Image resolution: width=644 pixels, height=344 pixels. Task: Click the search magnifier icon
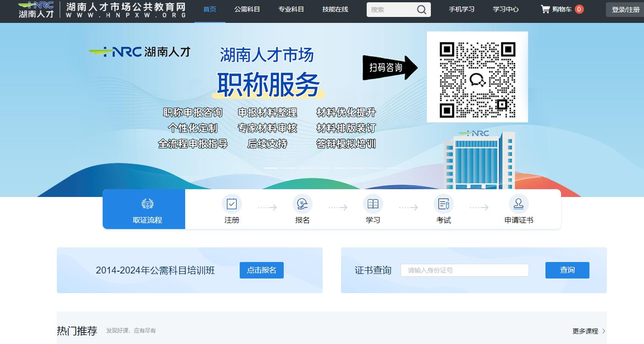[x=421, y=10]
